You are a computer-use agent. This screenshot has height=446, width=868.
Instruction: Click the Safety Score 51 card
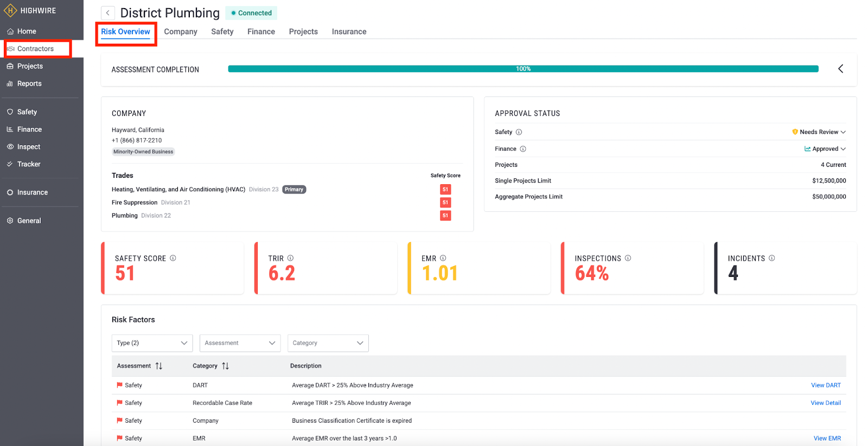point(173,268)
